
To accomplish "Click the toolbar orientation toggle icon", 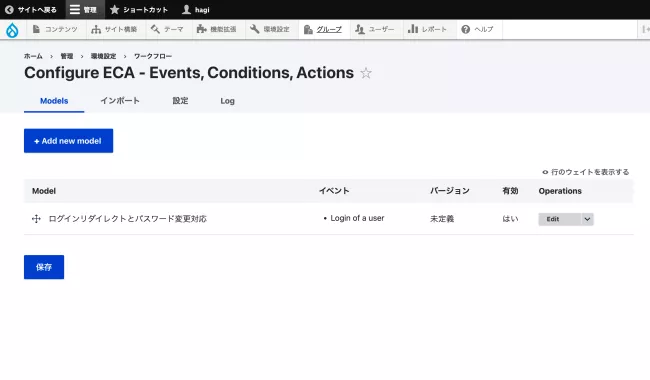I will click(x=645, y=29).
